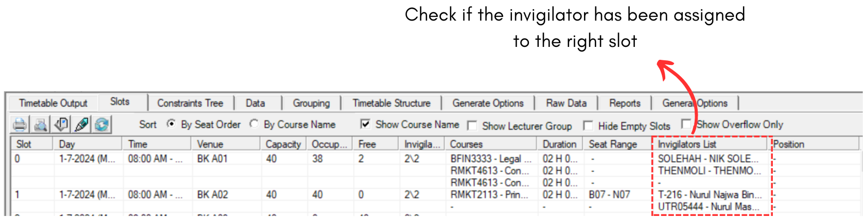The width and height of the screenshot is (868, 218).
Task: Choose By Course Name sorting option
Action: (254, 124)
